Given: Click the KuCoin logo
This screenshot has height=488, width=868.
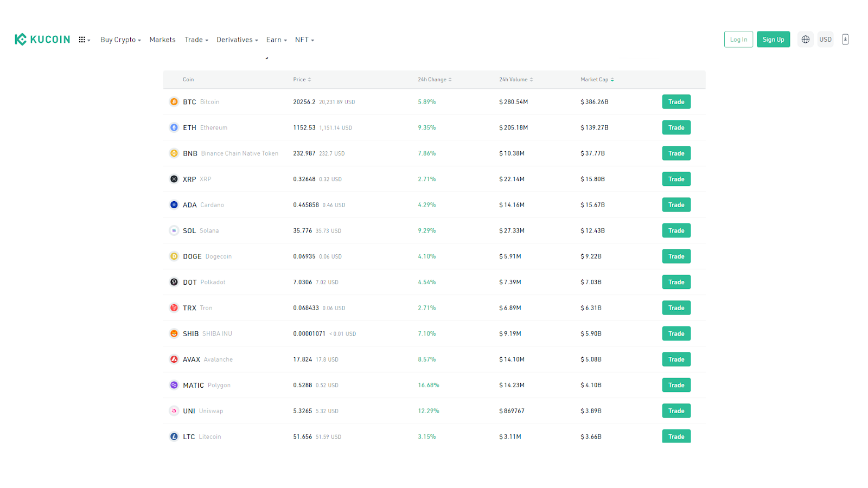Looking at the screenshot, I should tap(42, 40).
